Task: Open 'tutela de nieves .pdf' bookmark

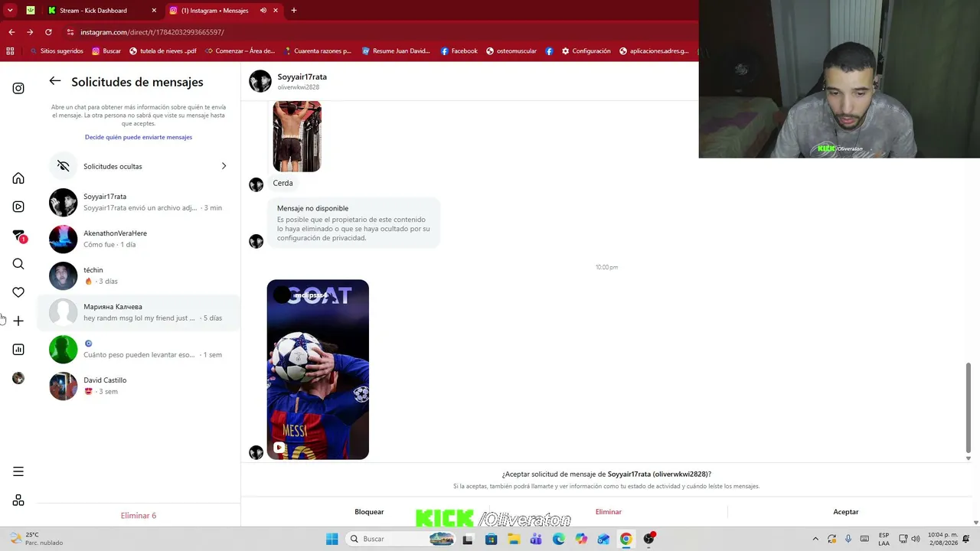Action: [x=163, y=51]
